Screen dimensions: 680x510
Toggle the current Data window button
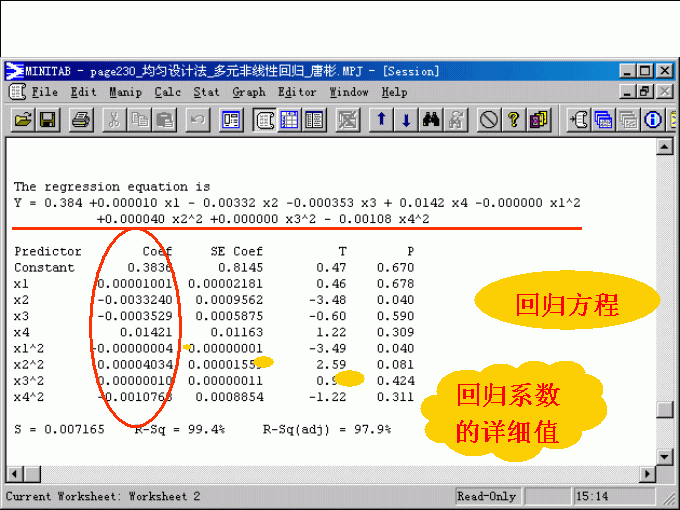click(290, 120)
